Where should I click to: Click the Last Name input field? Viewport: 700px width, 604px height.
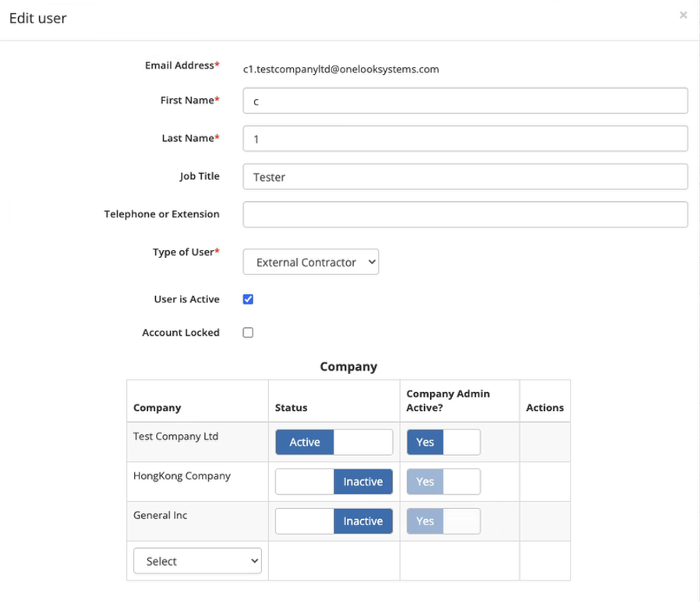(x=465, y=139)
